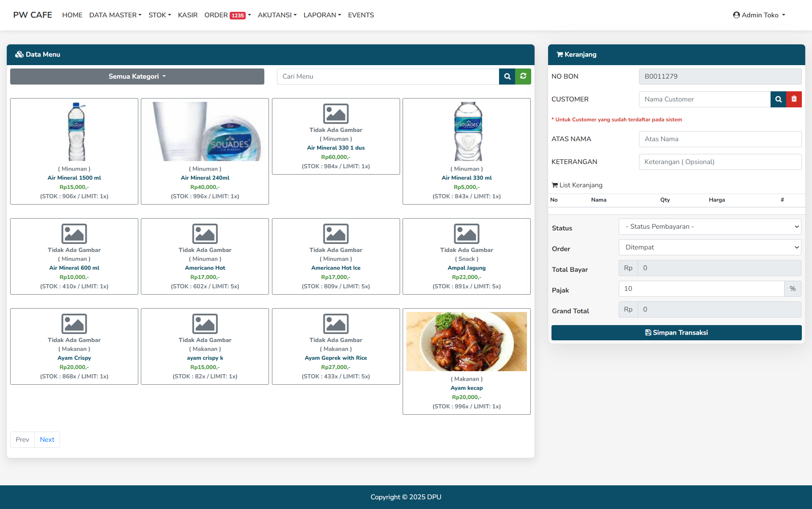The width and height of the screenshot is (812, 509).
Task: Click the placeholder image of Ampal Jagung
Action: [x=466, y=234]
